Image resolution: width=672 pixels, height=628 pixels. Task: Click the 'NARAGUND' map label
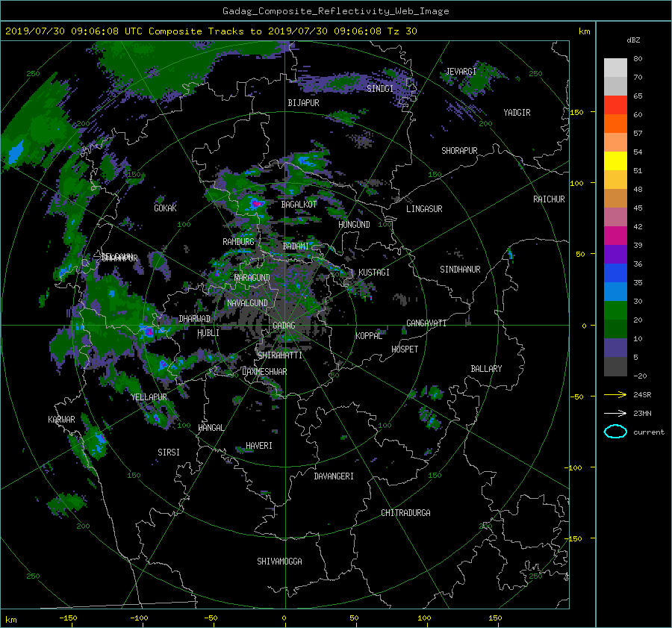[252, 278]
